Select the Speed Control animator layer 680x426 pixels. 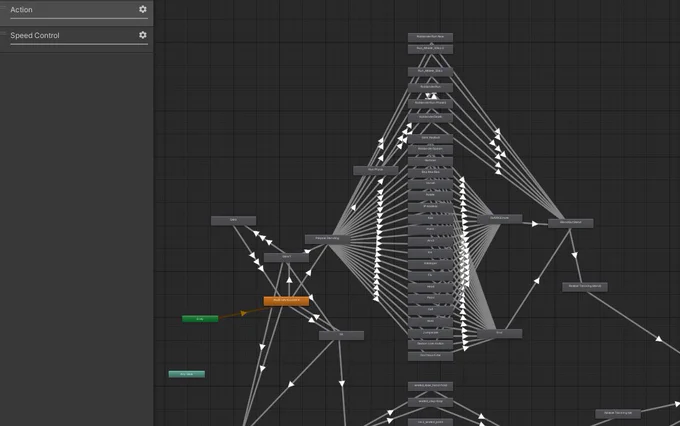pyautogui.click(x=76, y=39)
